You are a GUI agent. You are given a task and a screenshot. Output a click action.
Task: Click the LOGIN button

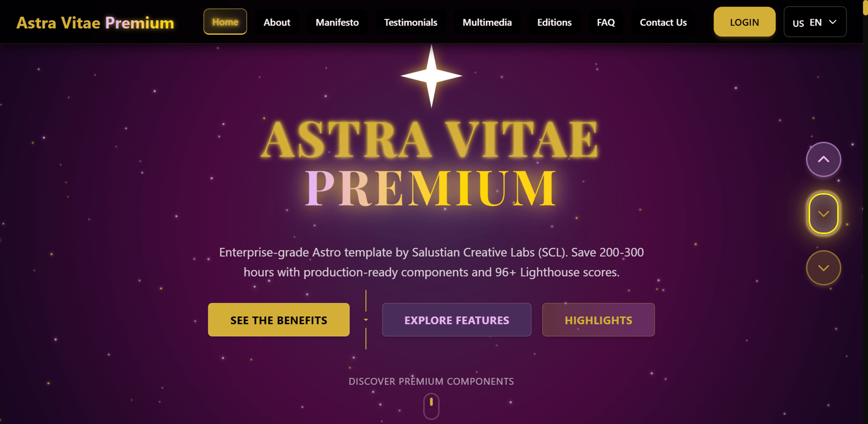(744, 22)
